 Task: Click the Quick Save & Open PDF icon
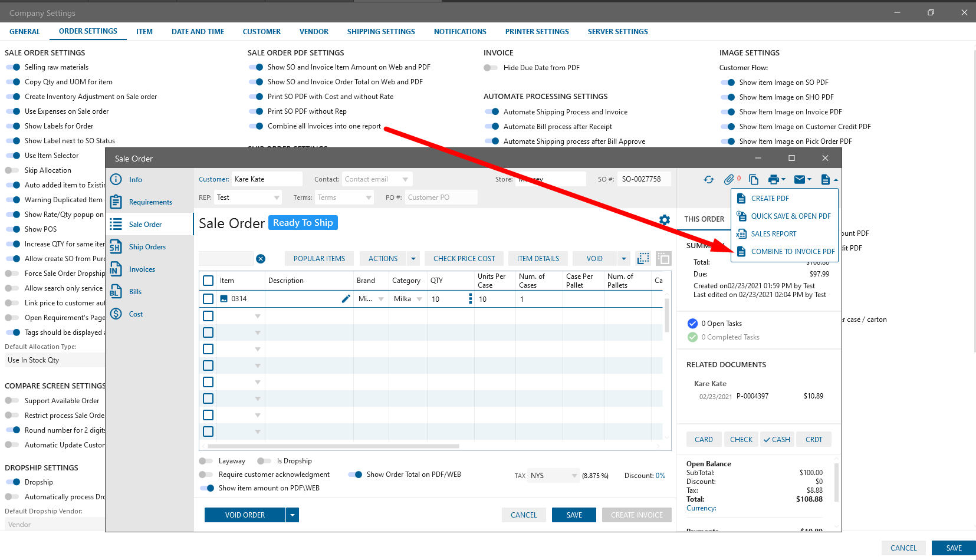coord(741,216)
